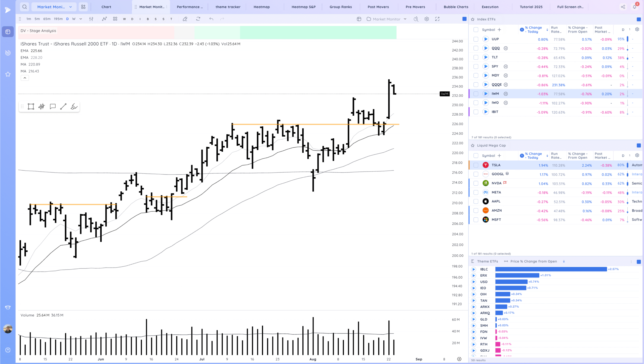Check the TSLA row checkbox

(x=476, y=165)
